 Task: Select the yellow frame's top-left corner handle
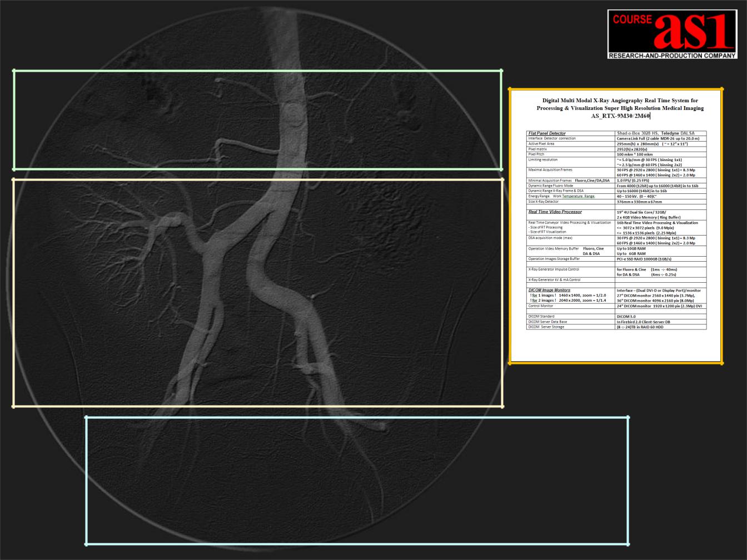(x=14, y=179)
